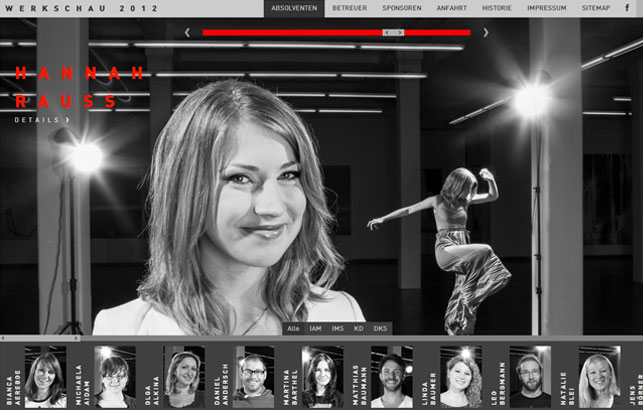
Task: Open the Anfahrt menu item
Action: click(x=451, y=8)
